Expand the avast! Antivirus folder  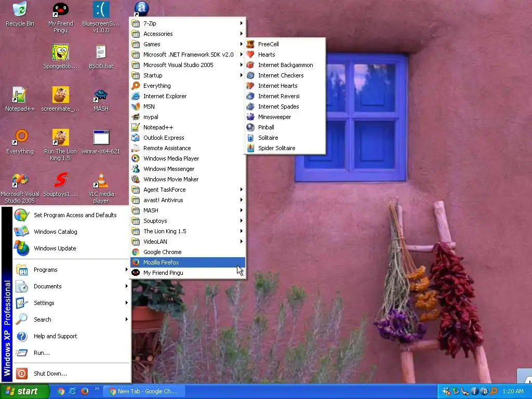[x=188, y=200]
